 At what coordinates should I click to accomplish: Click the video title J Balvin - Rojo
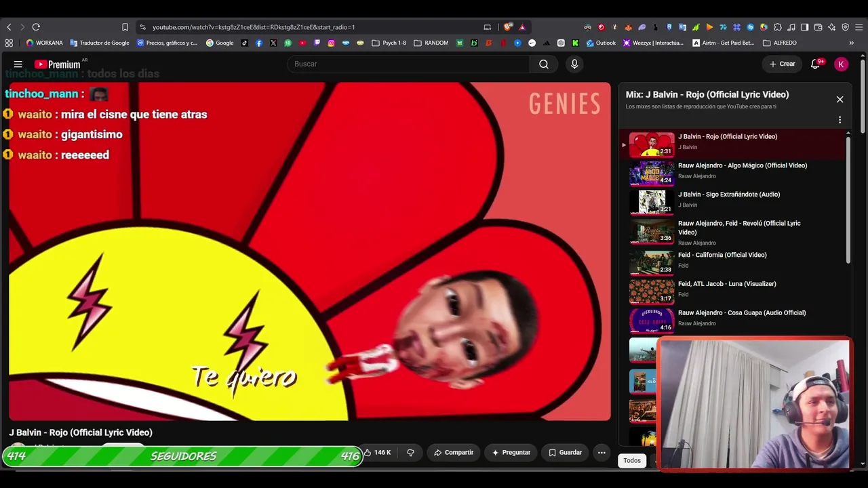81,432
